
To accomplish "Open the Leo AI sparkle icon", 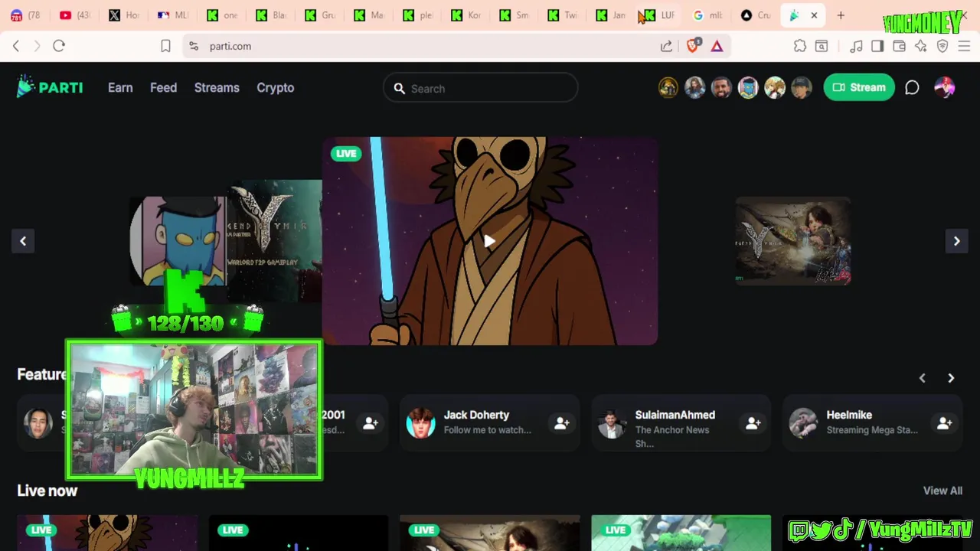I will pyautogui.click(x=921, y=46).
